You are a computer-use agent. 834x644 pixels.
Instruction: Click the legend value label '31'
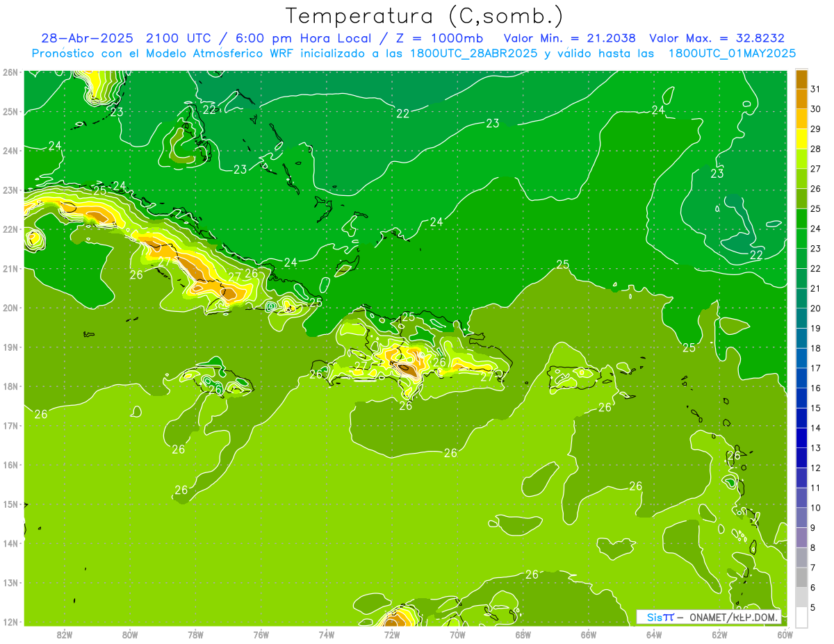point(815,88)
